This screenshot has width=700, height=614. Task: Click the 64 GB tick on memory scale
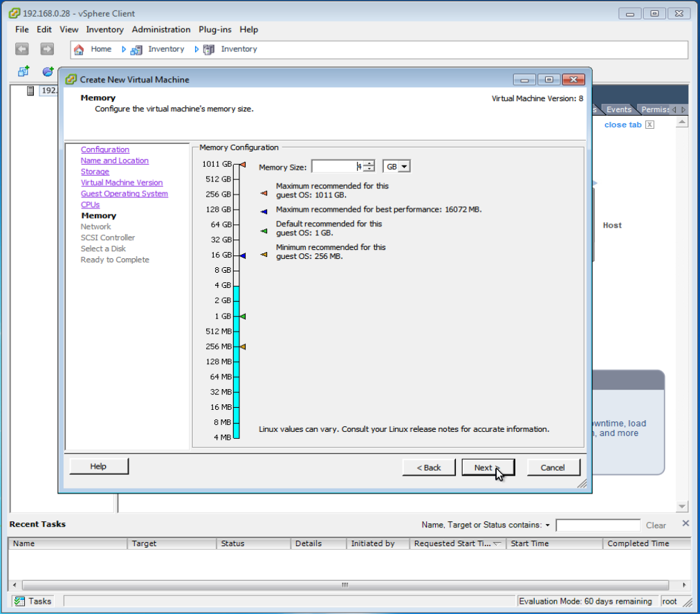(236, 225)
